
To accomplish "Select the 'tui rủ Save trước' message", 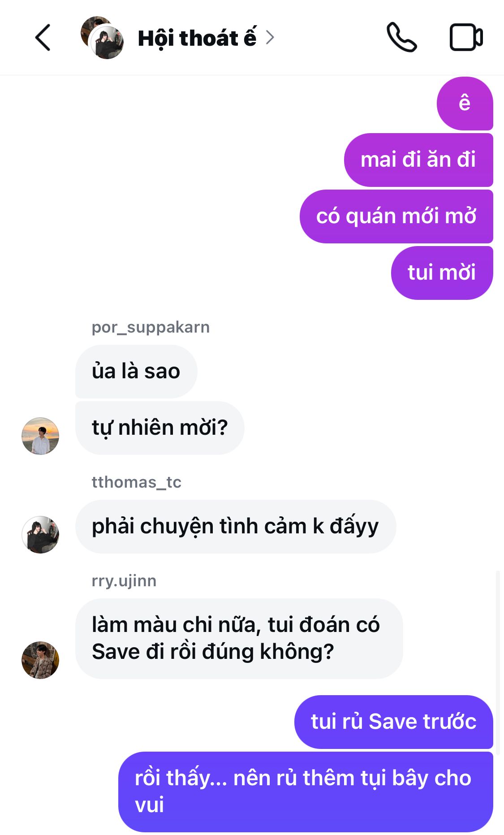I will (394, 722).
